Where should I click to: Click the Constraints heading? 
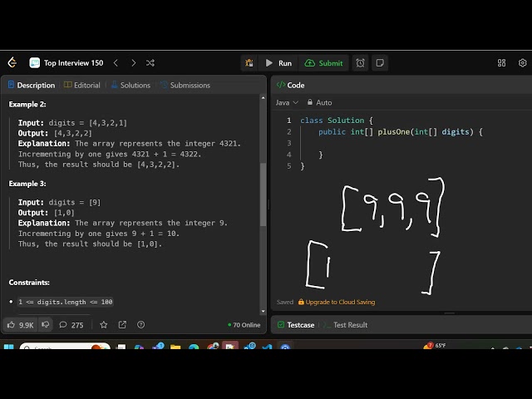(29, 283)
